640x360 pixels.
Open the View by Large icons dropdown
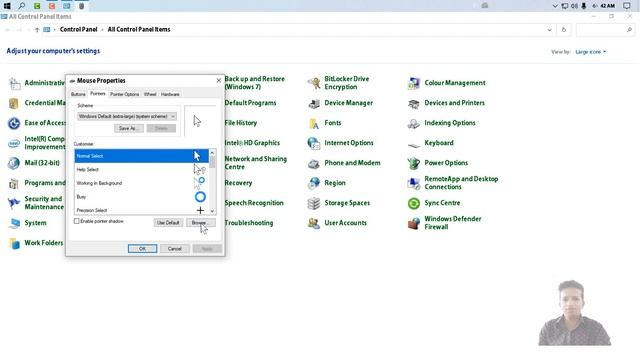pyautogui.click(x=591, y=52)
